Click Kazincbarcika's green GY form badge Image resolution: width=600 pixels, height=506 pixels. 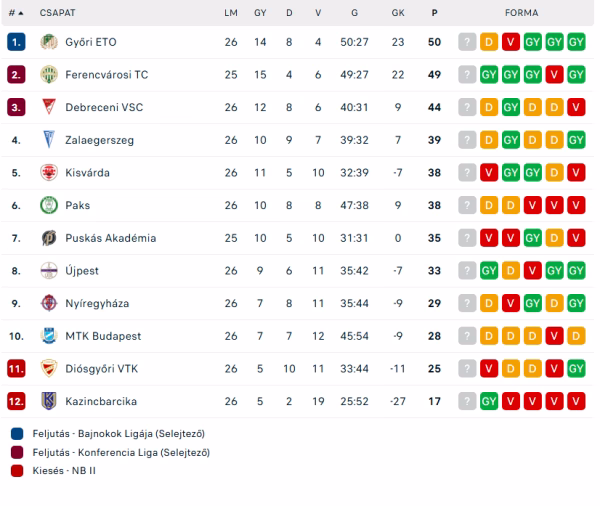coord(489,401)
